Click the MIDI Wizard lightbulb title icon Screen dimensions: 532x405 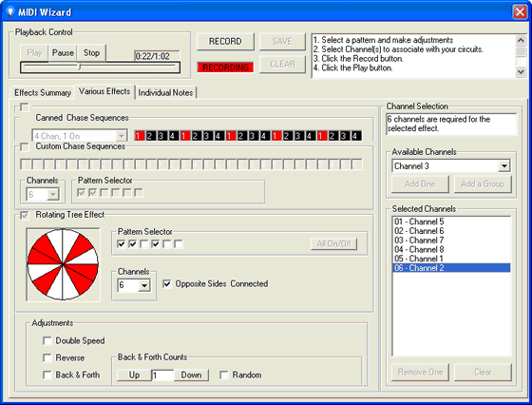[x=10, y=11]
